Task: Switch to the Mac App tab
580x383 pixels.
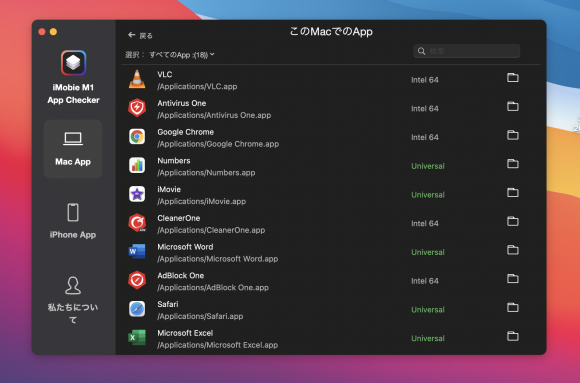Action: click(x=73, y=149)
